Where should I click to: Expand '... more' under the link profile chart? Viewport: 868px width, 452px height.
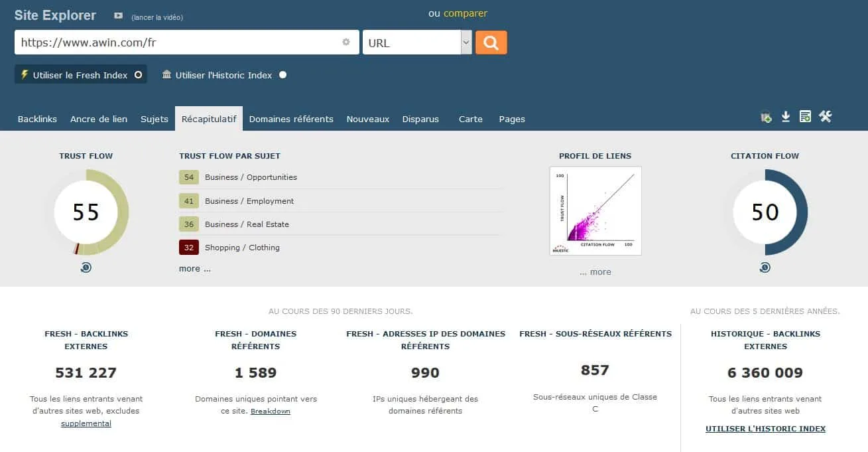[x=595, y=272]
